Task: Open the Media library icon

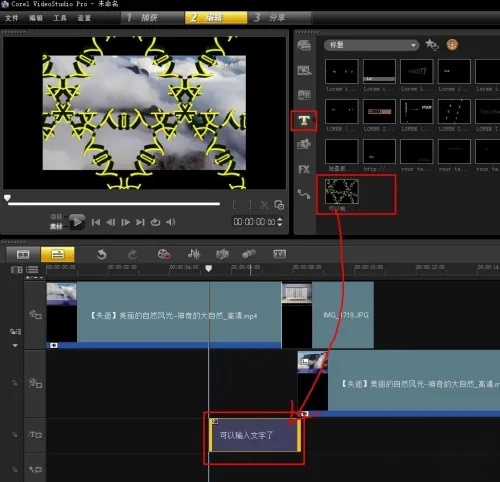Action: [x=304, y=45]
